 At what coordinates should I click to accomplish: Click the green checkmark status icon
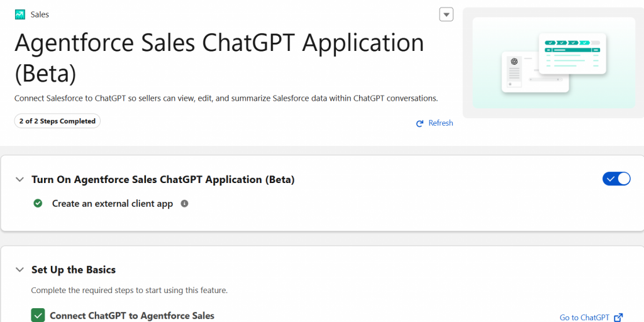[38, 204]
